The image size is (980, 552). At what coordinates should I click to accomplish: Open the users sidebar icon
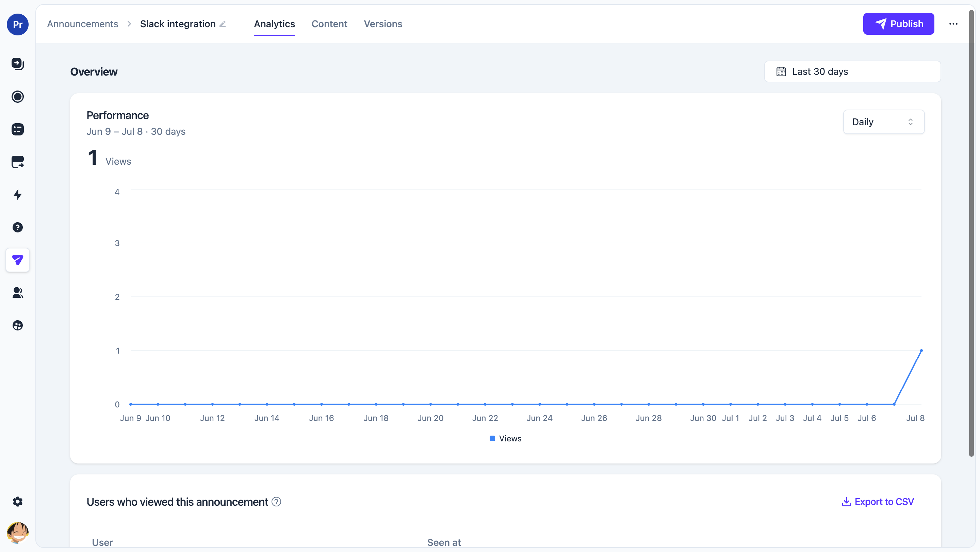(17, 293)
